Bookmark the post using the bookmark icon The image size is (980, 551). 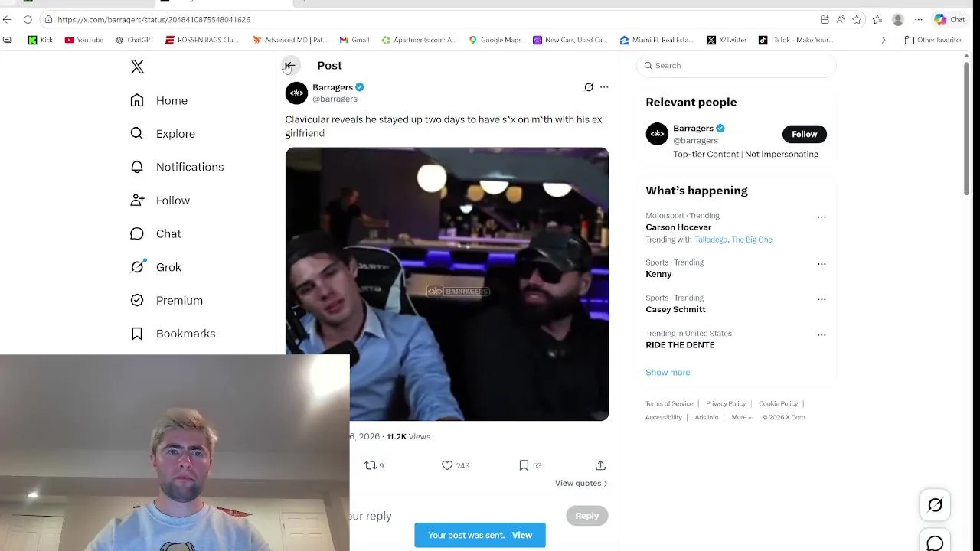[524, 465]
